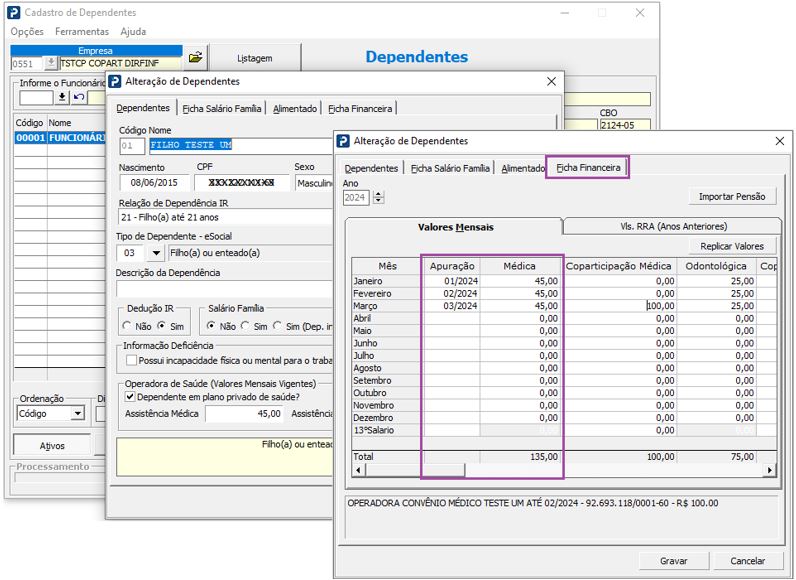Open the Ordenação Código dropdown
This screenshot has width=796, height=580.
77,414
